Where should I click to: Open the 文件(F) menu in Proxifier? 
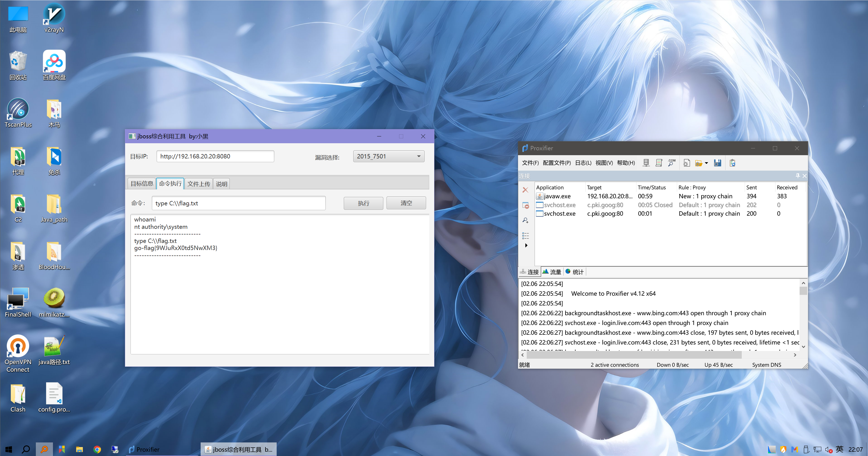(x=530, y=163)
